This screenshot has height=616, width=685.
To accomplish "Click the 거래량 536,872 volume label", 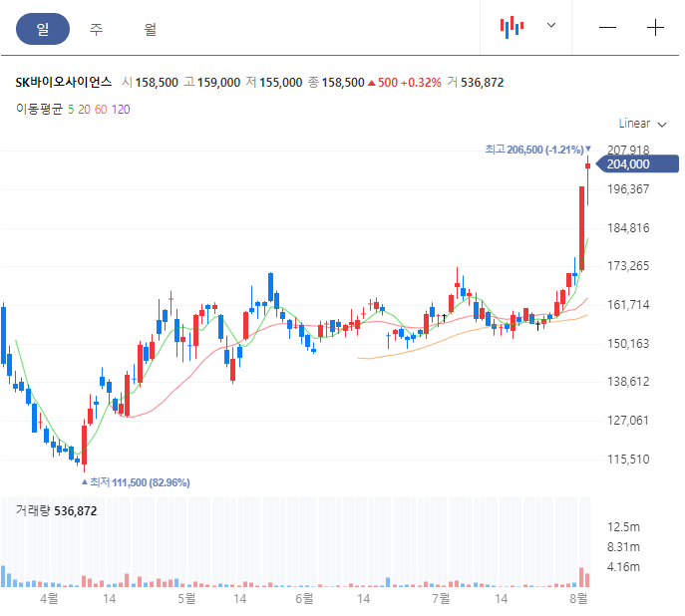I will tap(56, 510).
